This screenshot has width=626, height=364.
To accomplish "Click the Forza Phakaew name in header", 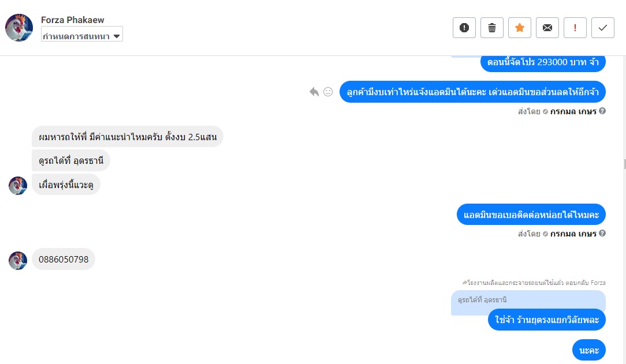I will (72, 20).
